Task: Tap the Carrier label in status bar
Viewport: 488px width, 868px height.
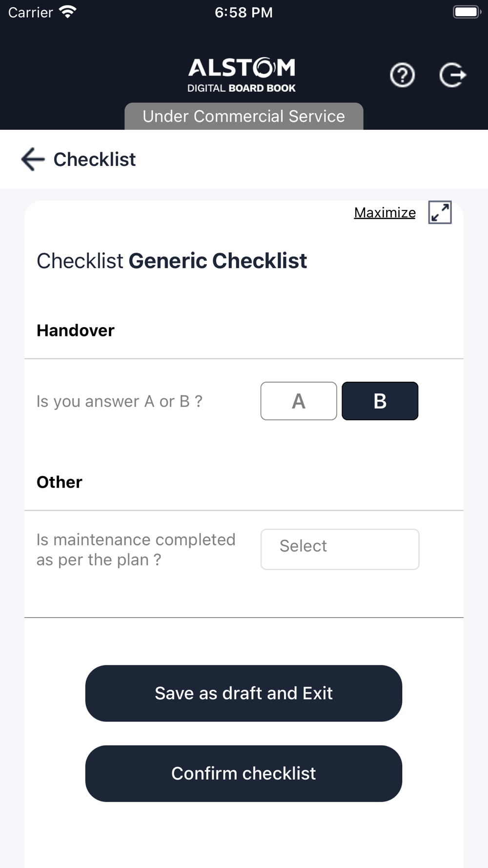Action: point(30,12)
